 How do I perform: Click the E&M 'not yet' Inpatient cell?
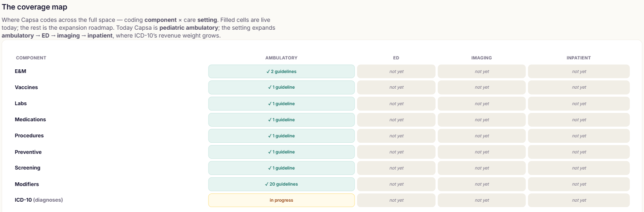coord(579,71)
